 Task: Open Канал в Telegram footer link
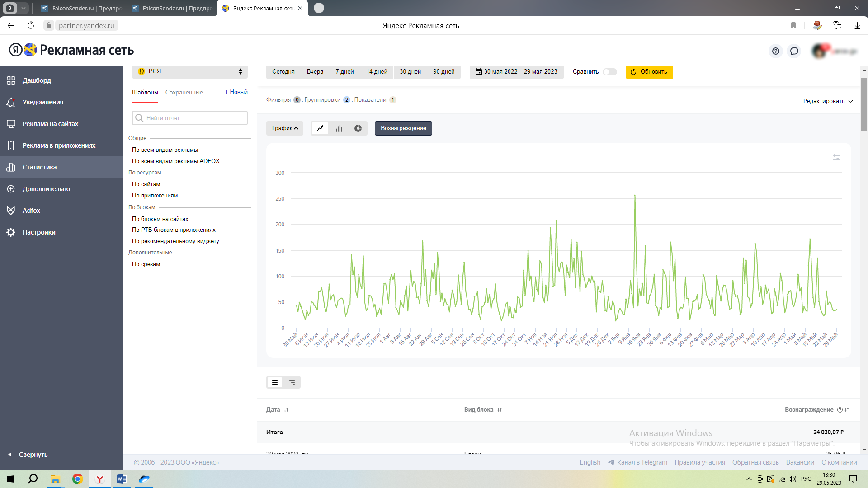[637, 462]
